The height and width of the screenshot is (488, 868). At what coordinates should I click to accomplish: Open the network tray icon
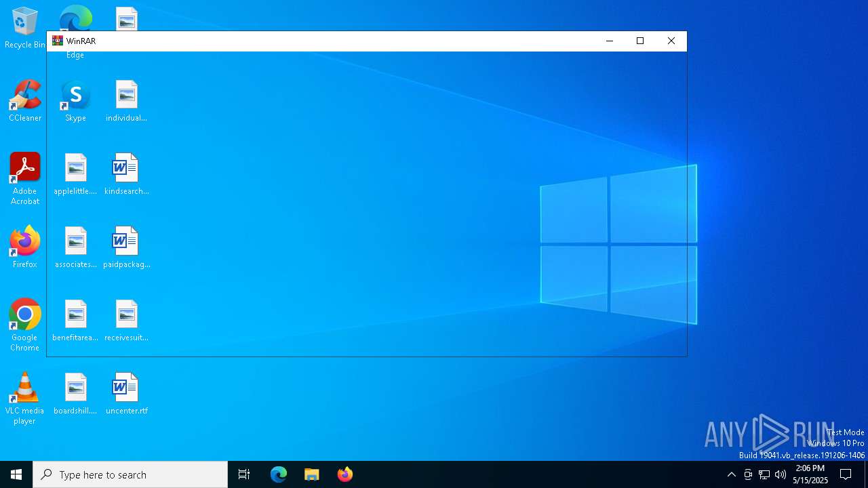point(764,474)
